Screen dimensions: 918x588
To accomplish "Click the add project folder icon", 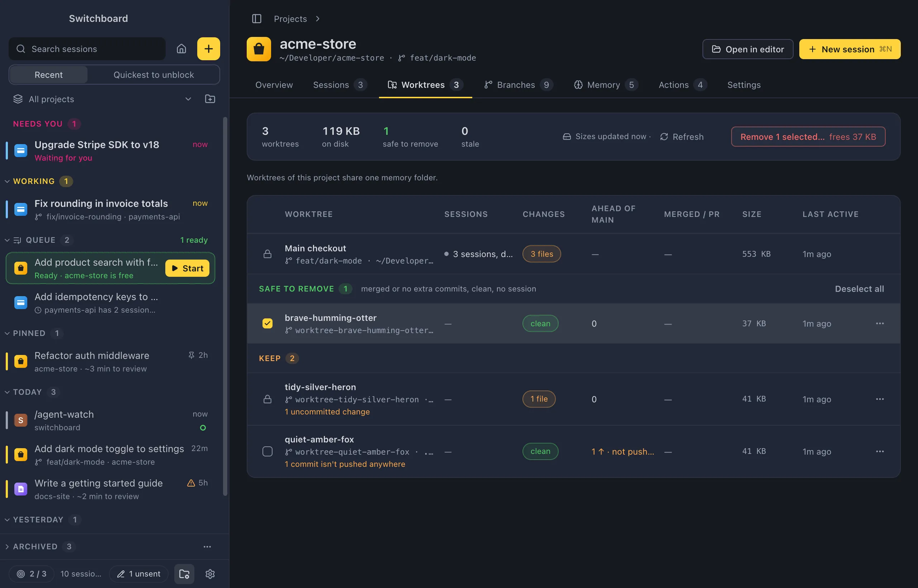I will [210, 99].
